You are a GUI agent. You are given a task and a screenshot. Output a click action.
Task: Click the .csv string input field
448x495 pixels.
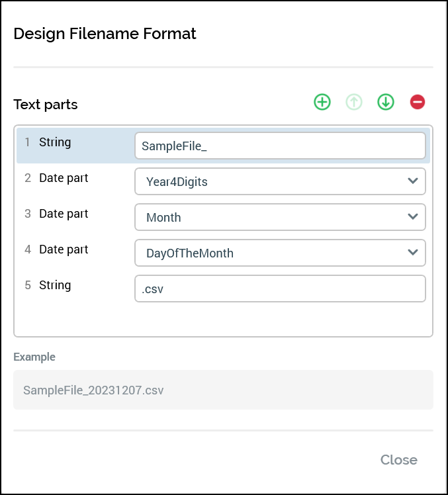coord(279,289)
